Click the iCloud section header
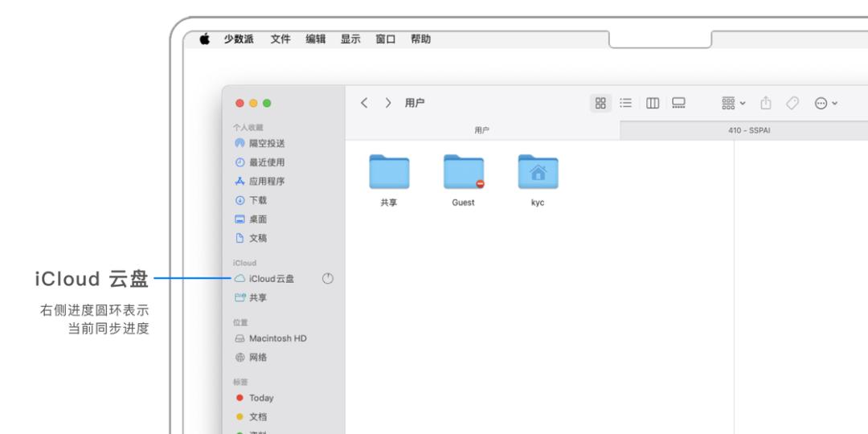Screen dimensions: 868x434 [x=244, y=263]
